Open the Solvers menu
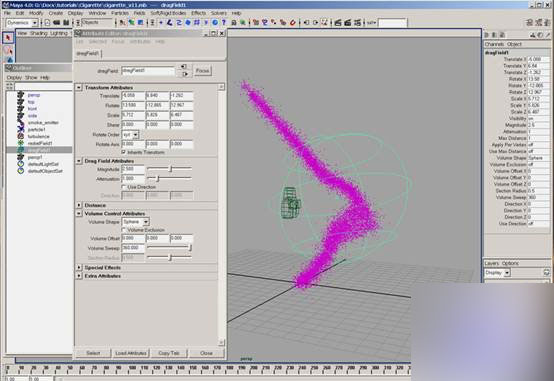This screenshot has height=381, width=554. (219, 13)
